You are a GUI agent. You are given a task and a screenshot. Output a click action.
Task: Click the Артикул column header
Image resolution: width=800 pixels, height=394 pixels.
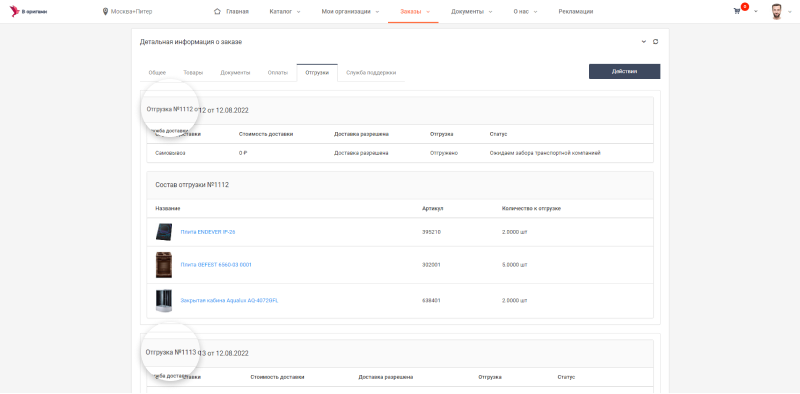pos(433,208)
